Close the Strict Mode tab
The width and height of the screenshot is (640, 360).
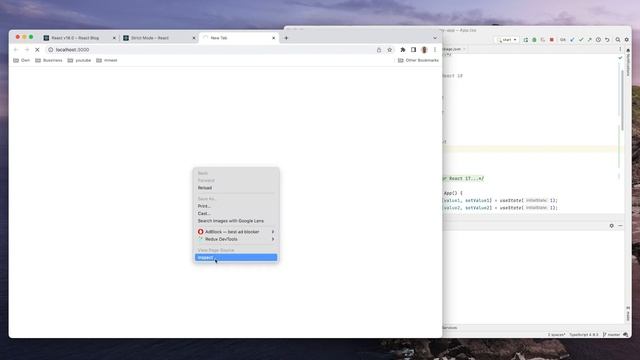pyautogui.click(x=194, y=38)
